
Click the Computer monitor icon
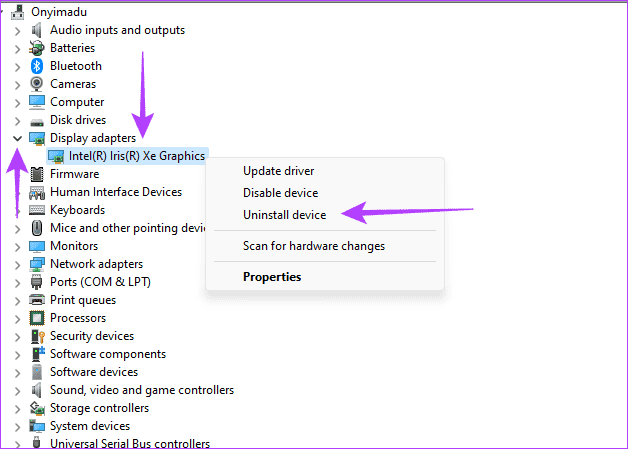[x=36, y=102]
